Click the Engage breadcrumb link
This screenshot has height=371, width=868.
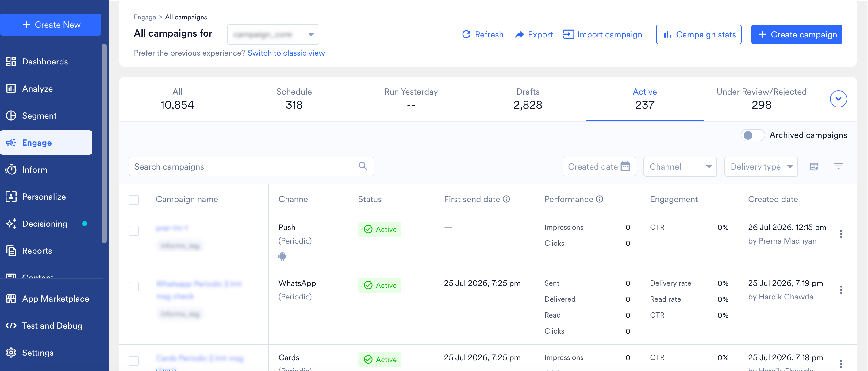[x=145, y=17]
